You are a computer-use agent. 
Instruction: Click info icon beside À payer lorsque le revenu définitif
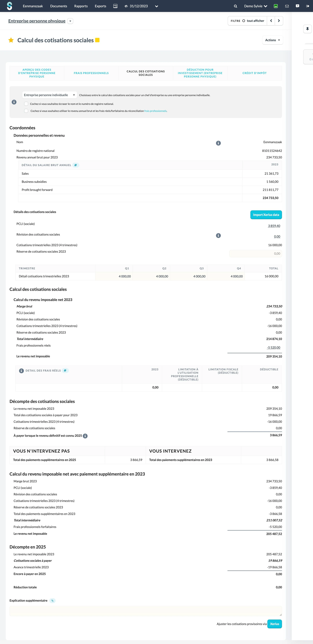[x=85, y=436]
